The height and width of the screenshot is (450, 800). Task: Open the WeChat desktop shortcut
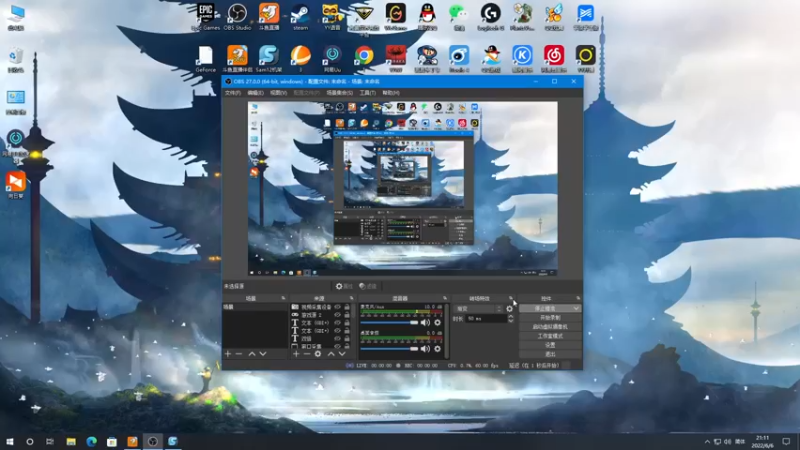459,16
